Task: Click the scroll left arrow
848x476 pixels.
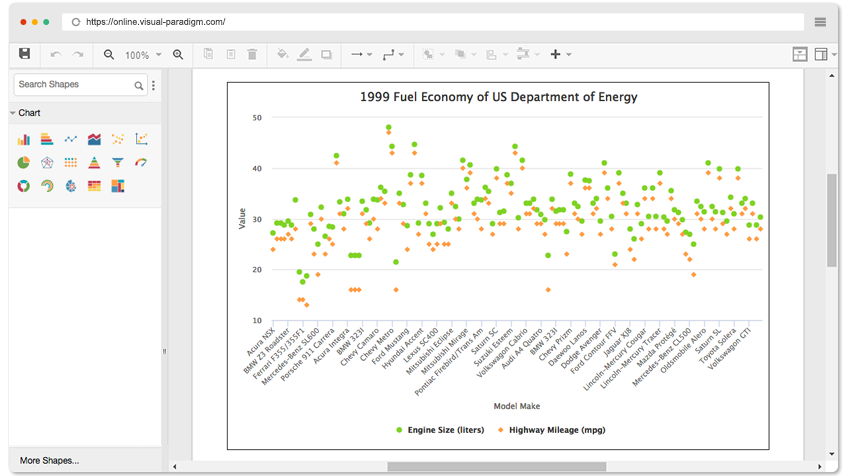Action: click(x=175, y=466)
